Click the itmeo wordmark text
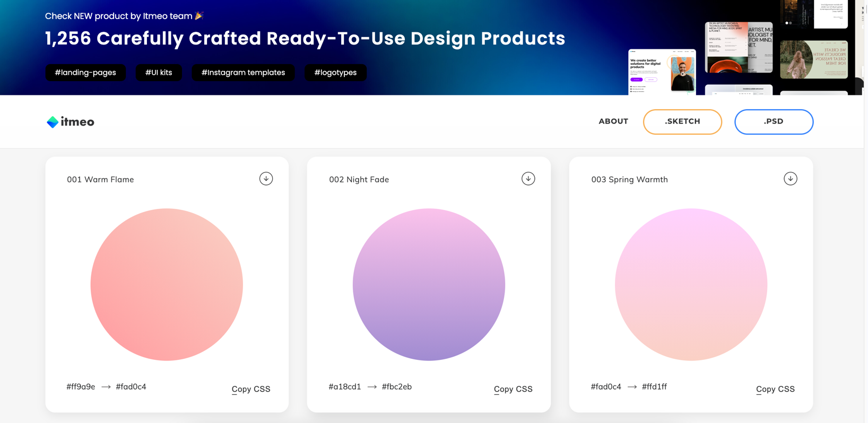This screenshot has width=868, height=423. 77,122
